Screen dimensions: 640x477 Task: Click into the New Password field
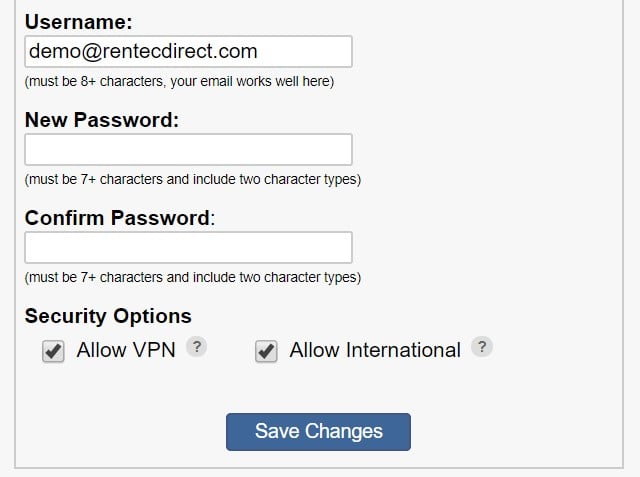[188, 149]
